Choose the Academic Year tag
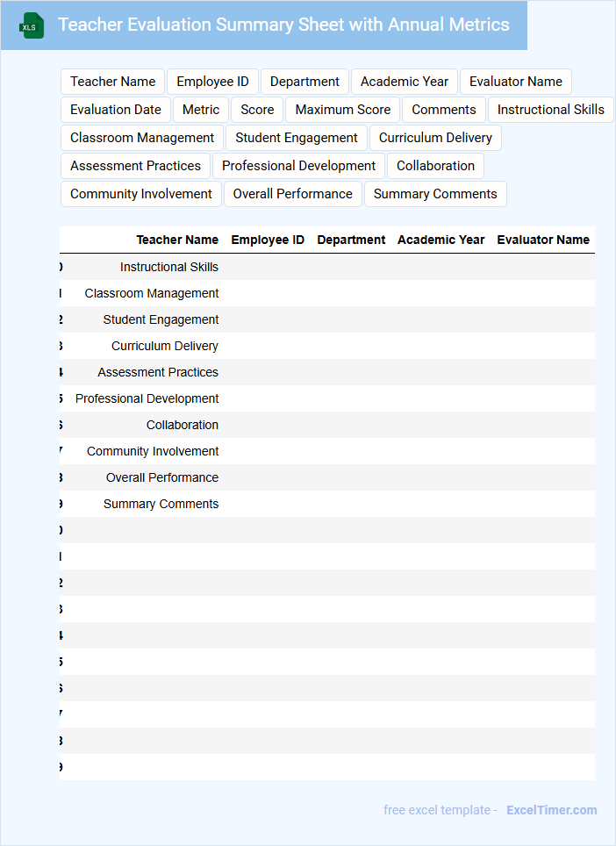Image resolution: width=616 pixels, height=846 pixels. 404,82
